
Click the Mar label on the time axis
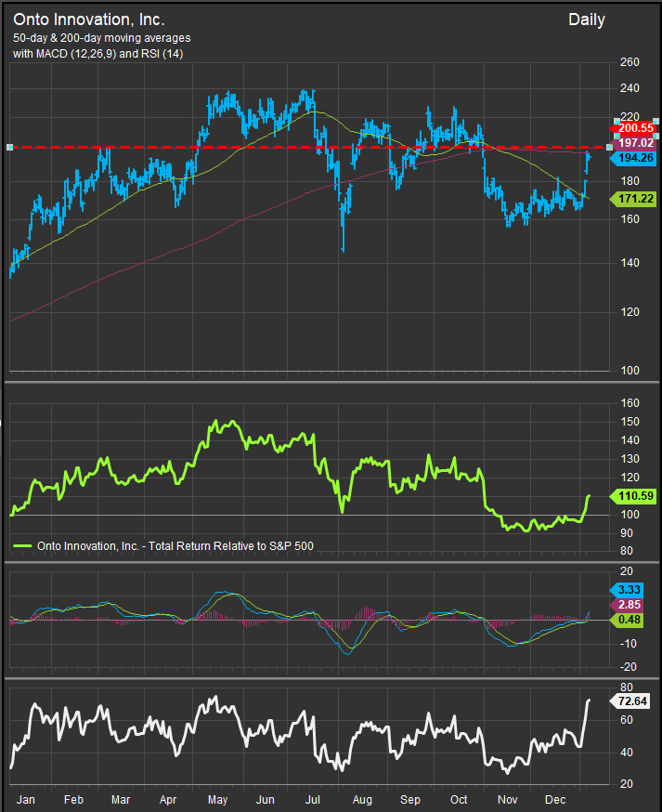[121, 800]
